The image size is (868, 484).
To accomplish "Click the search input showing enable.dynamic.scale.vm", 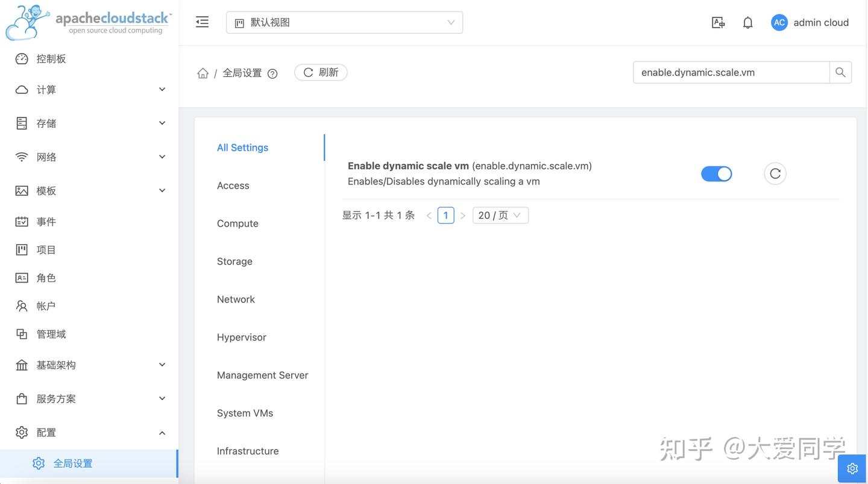I will point(731,71).
